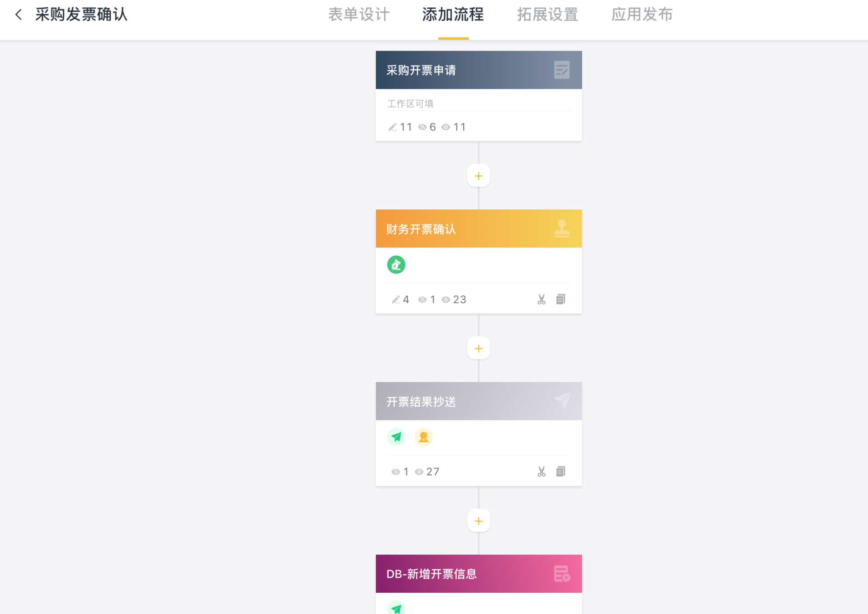The width and height of the screenshot is (868, 614).
Task: Cut the 财务开票确认 node with scissors
Action: (x=541, y=299)
